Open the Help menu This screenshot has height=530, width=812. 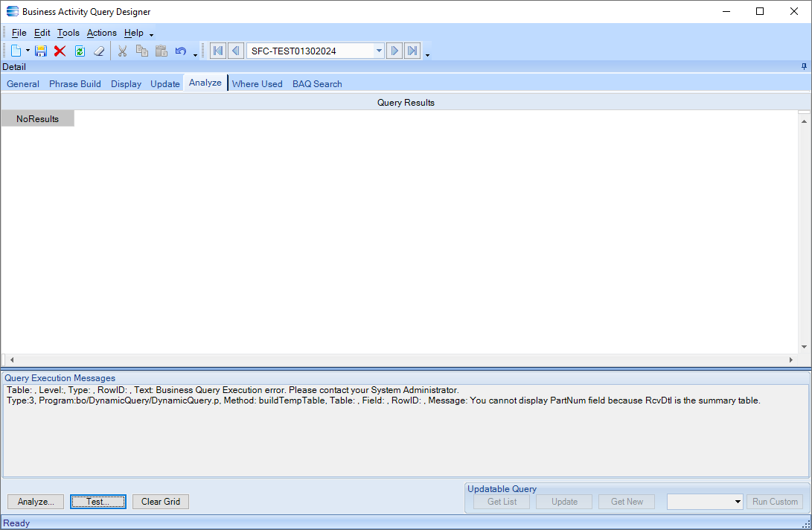[134, 33]
